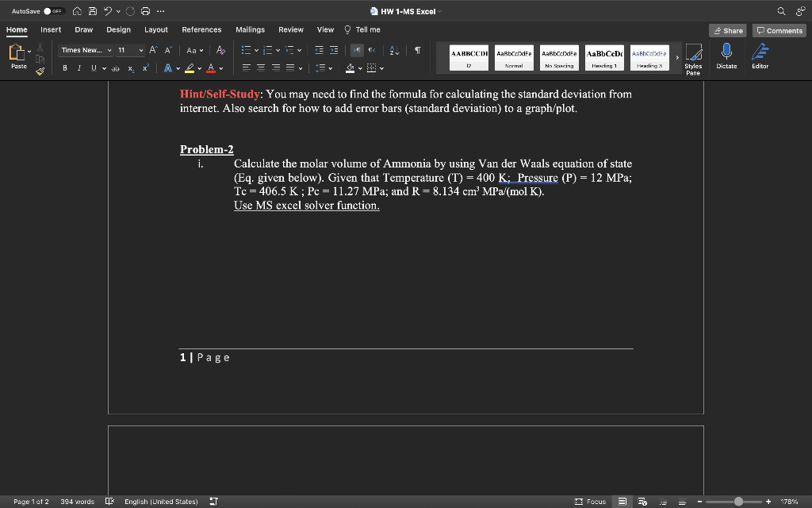Apply strikethrough formatting
Screen dimensions: 812x508
[x=116, y=68]
